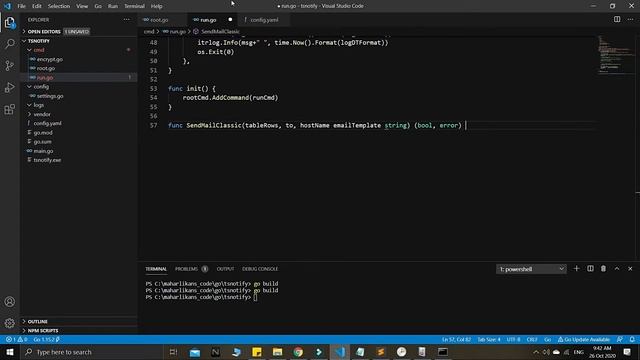
Task: Select terminal from 1: powershell dropdown
Action: click(531, 269)
